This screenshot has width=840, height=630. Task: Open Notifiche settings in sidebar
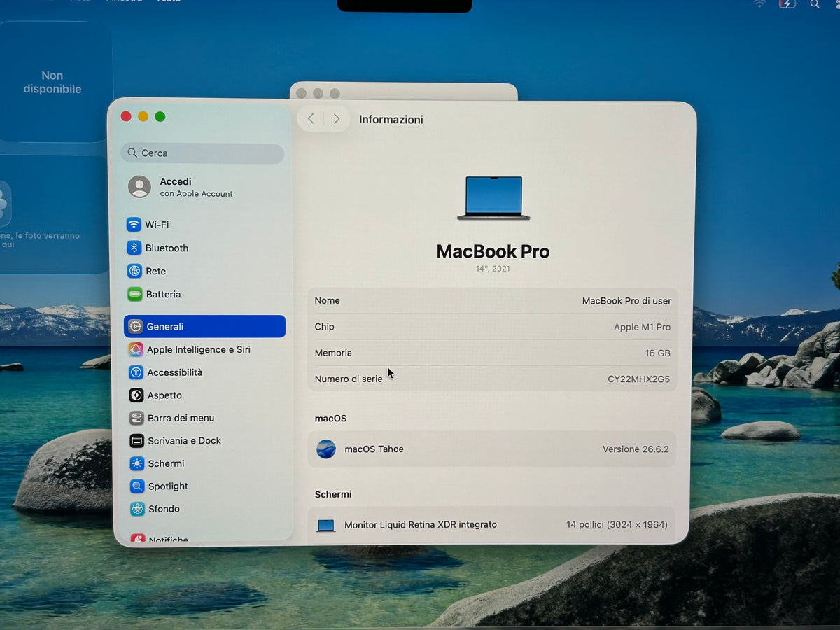(x=204, y=539)
